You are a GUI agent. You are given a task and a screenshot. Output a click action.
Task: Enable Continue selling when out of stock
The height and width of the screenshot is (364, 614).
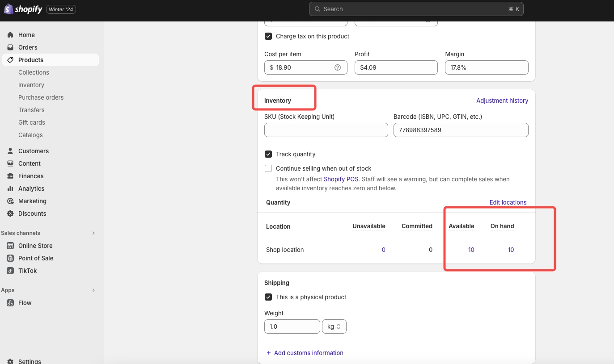tap(268, 168)
